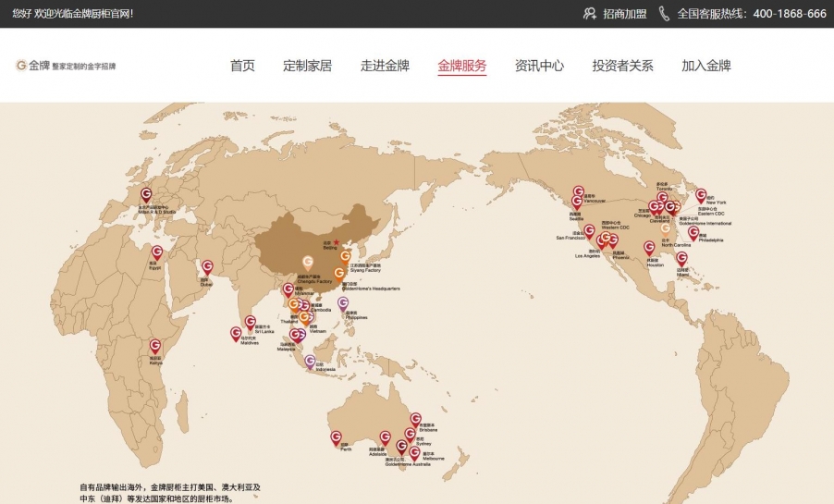Open the 加入金牌 menu item
Viewport: 834px width, 504px height.
click(x=706, y=66)
